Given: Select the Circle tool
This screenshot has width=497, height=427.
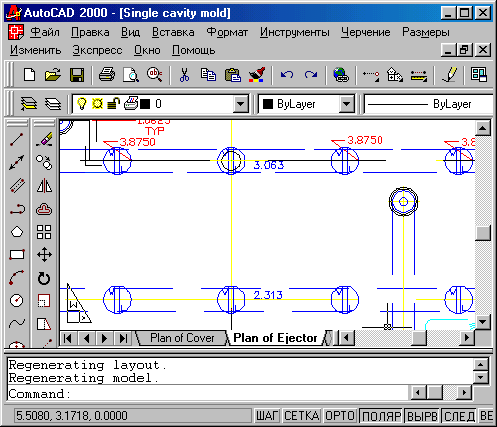Looking at the screenshot, I should (x=17, y=301).
